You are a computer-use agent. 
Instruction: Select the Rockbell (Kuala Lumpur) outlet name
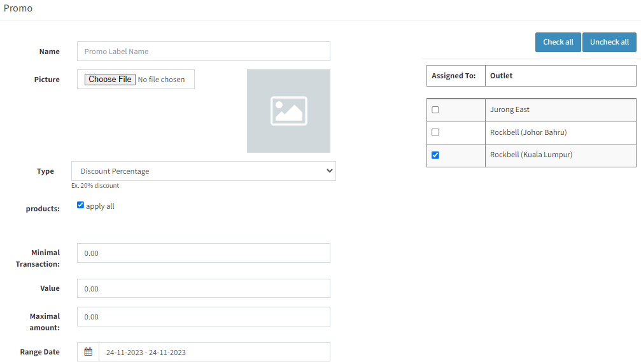(531, 155)
